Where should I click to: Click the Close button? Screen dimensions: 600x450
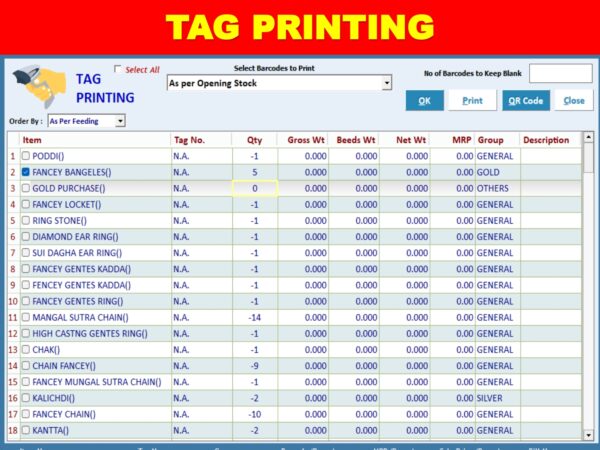[x=574, y=101]
